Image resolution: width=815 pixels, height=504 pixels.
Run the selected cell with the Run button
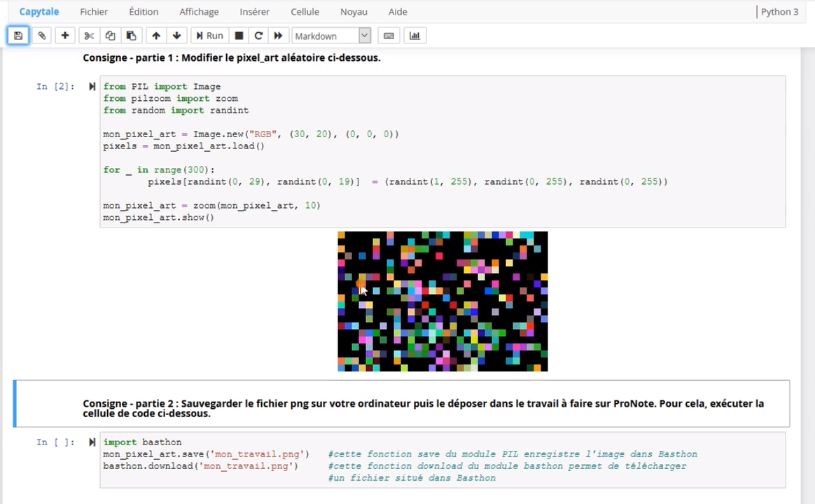(209, 35)
